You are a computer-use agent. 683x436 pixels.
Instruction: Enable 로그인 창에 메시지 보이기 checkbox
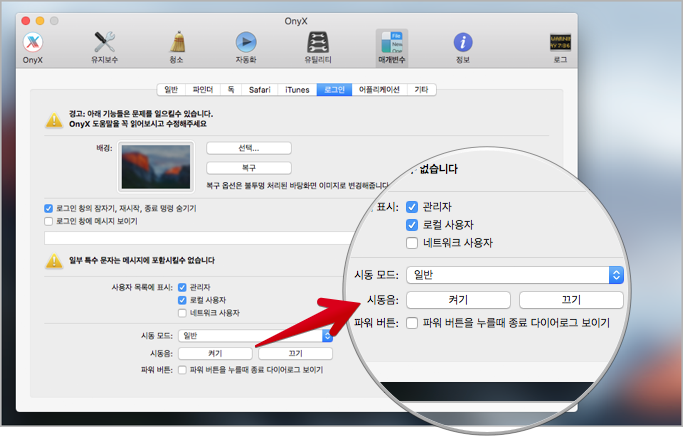click(48, 221)
